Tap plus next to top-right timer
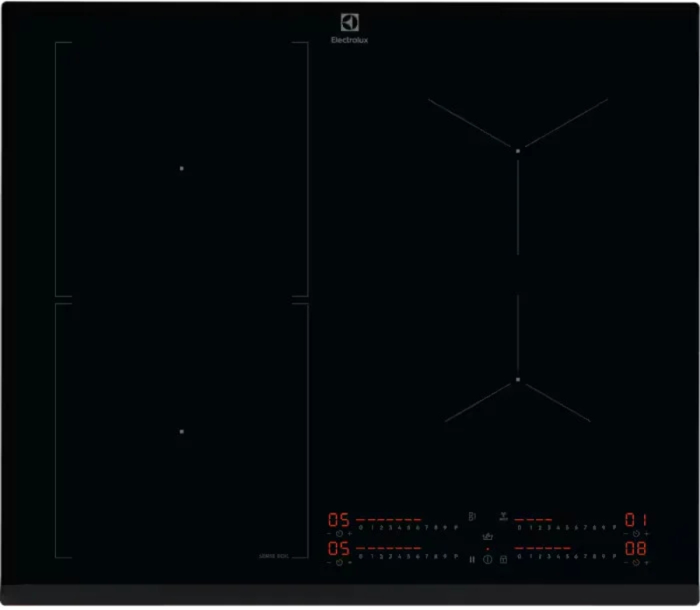The width and height of the screenshot is (700, 610). click(647, 534)
